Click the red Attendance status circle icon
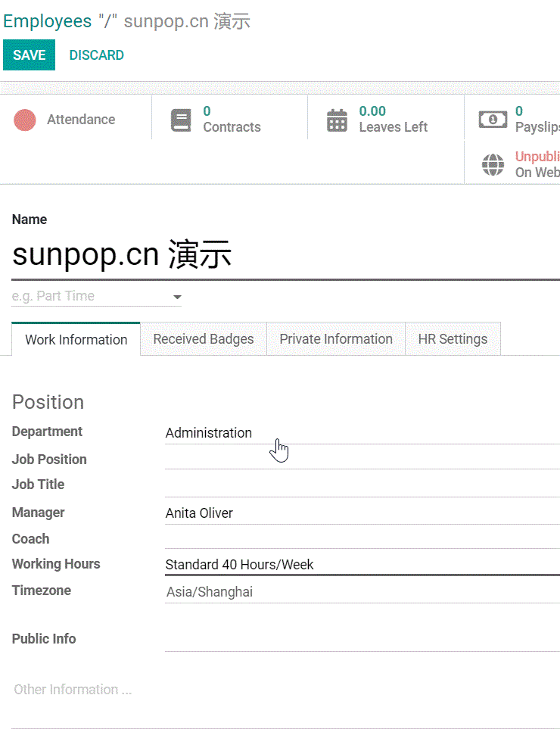Image resolution: width=560 pixels, height=748 pixels. click(x=25, y=120)
